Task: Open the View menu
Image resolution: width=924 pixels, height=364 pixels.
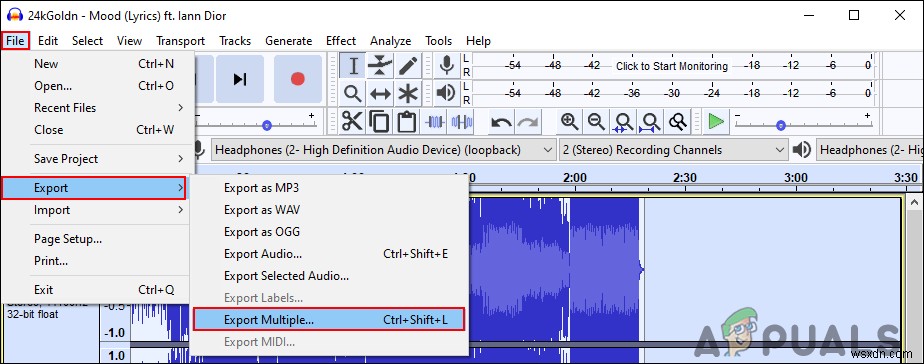Action: point(129,41)
